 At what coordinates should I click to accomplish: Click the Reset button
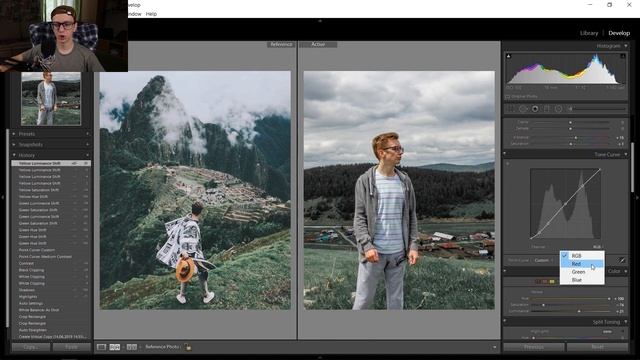[x=598, y=347]
